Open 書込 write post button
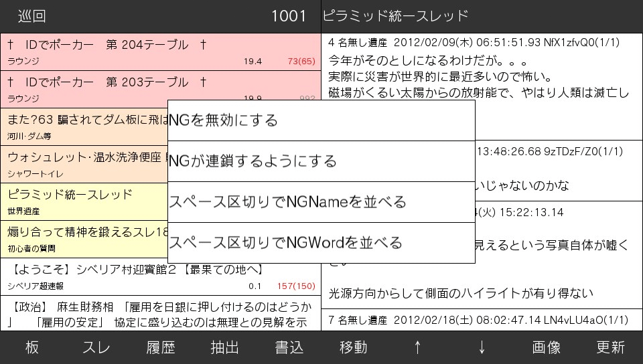Screen dimensions: 643x364 coord(289,347)
